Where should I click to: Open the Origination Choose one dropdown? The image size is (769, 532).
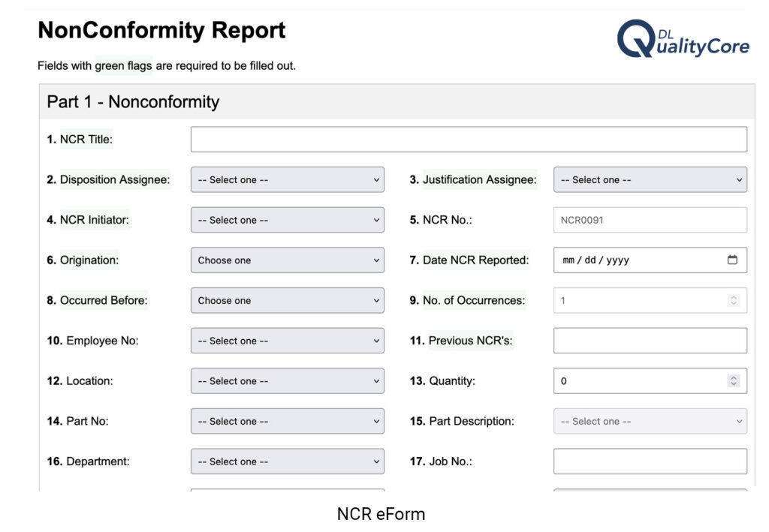288,260
